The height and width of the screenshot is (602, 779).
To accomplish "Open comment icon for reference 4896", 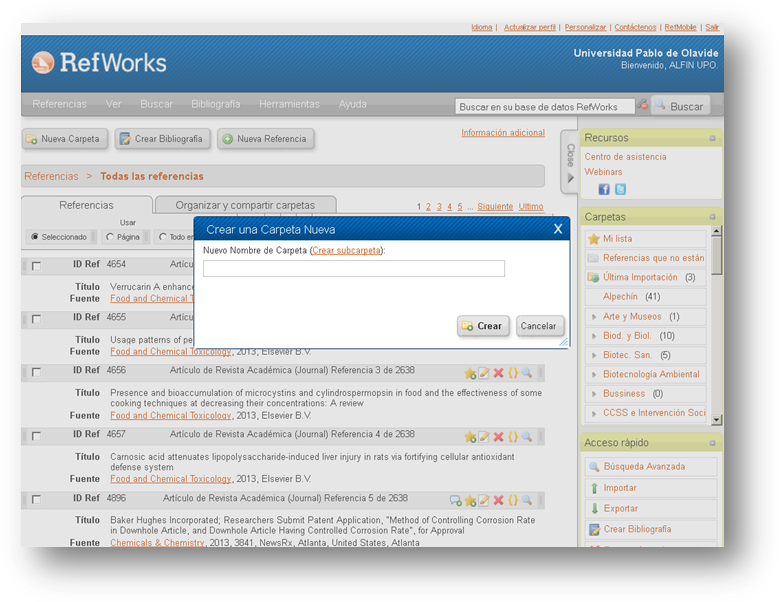I will (x=455, y=500).
